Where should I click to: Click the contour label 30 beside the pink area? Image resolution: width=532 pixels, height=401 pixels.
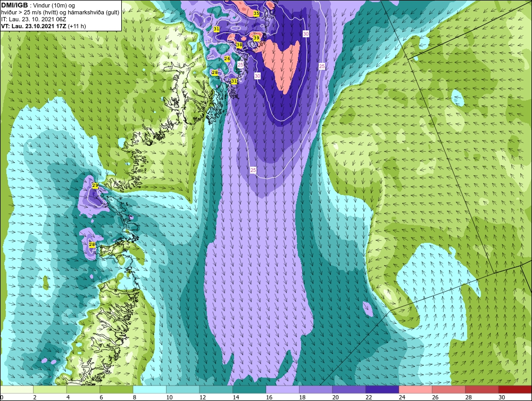[x=257, y=76]
